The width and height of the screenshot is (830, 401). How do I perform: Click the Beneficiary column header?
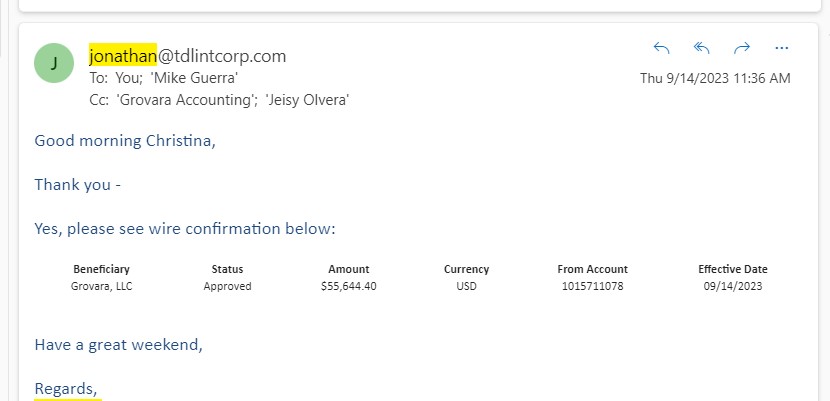[x=102, y=269]
